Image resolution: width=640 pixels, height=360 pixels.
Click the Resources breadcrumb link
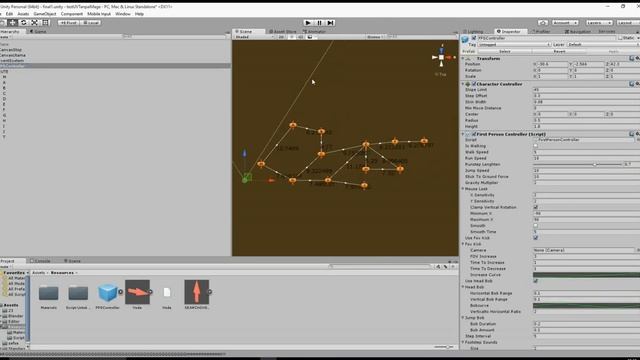tap(62, 273)
